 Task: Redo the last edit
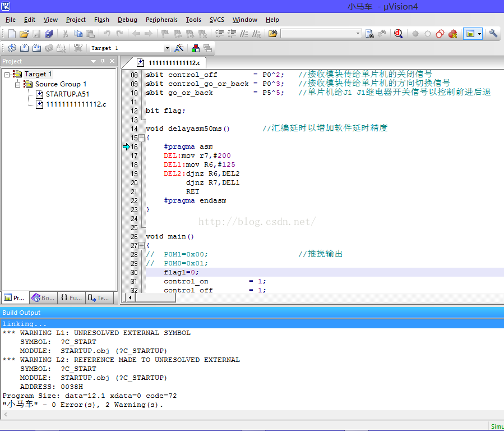pos(119,34)
